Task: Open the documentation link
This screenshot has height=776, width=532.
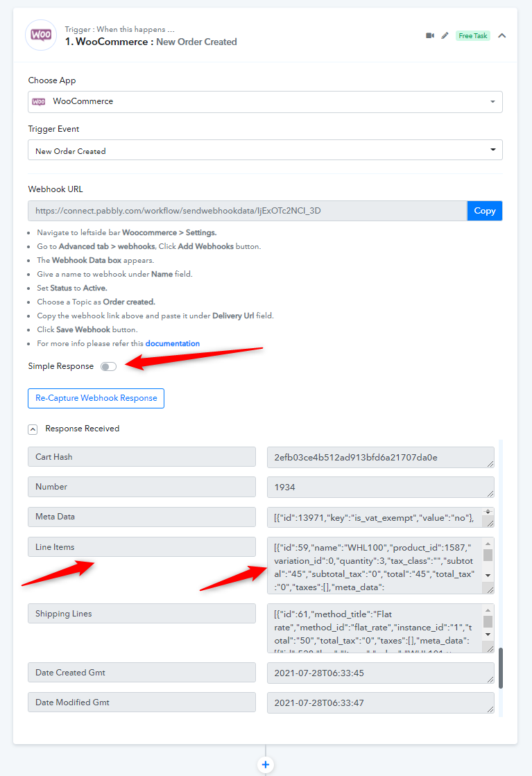Action: click(173, 343)
